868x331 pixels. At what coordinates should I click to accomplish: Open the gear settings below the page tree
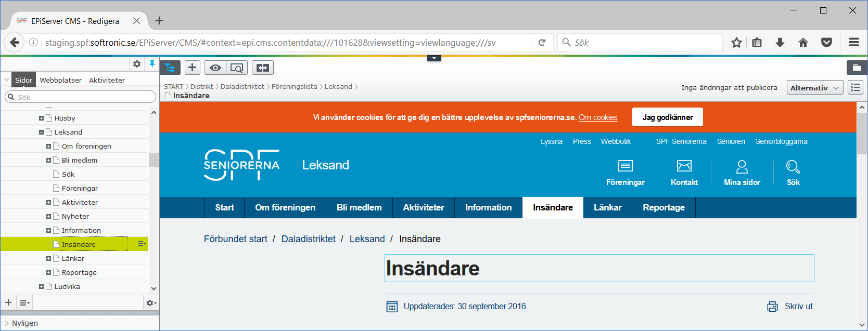point(151,302)
